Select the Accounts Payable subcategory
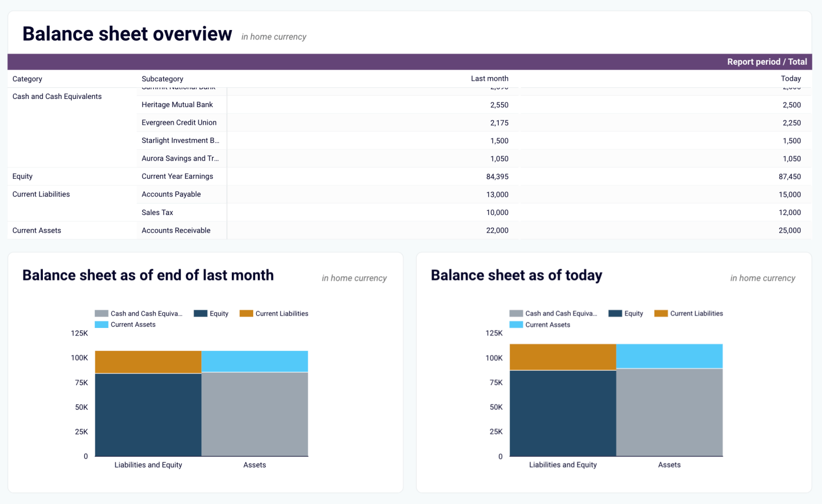 (x=171, y=194)
